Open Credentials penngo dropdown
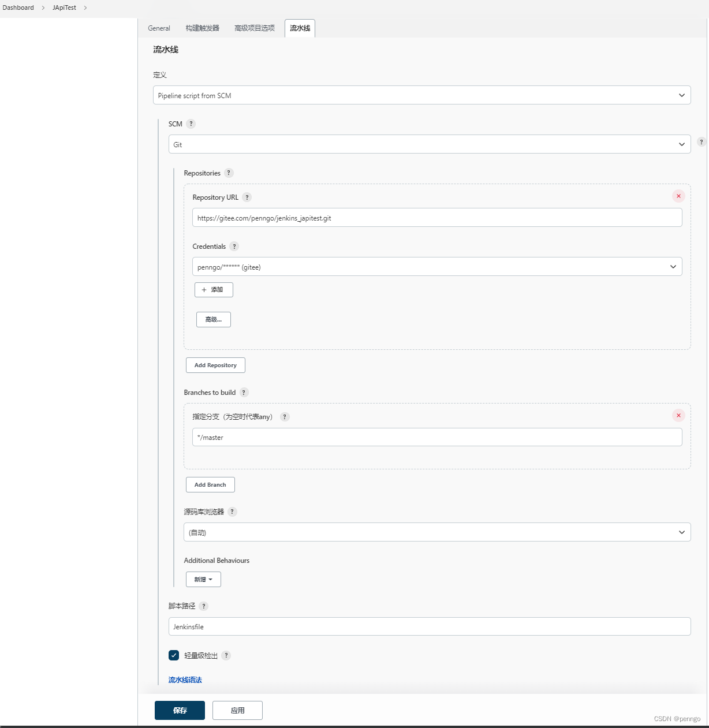The image size is (709, 728). (437, 267)
